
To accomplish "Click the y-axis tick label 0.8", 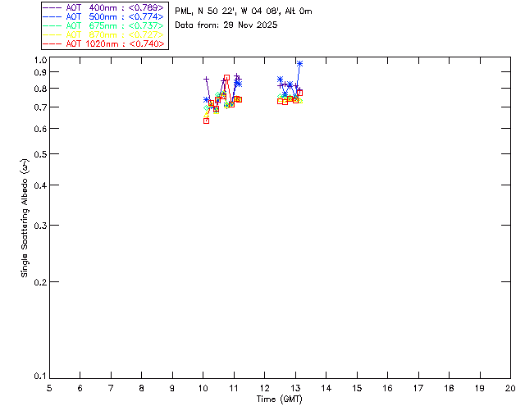I will (40, 89).
